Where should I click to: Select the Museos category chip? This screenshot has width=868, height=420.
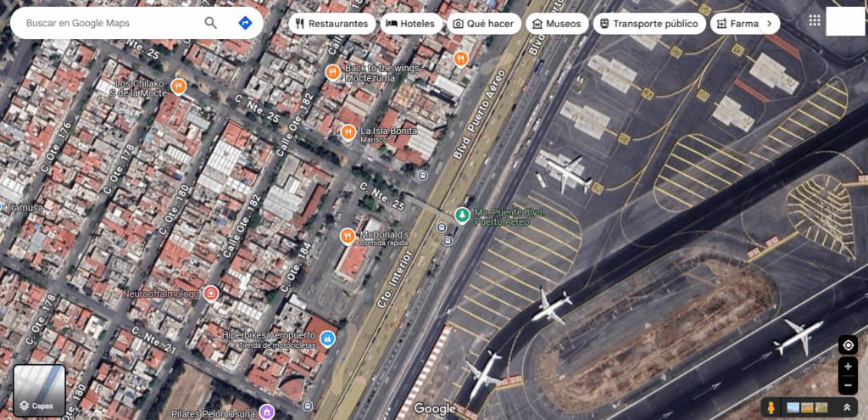(x=557, y=24)
